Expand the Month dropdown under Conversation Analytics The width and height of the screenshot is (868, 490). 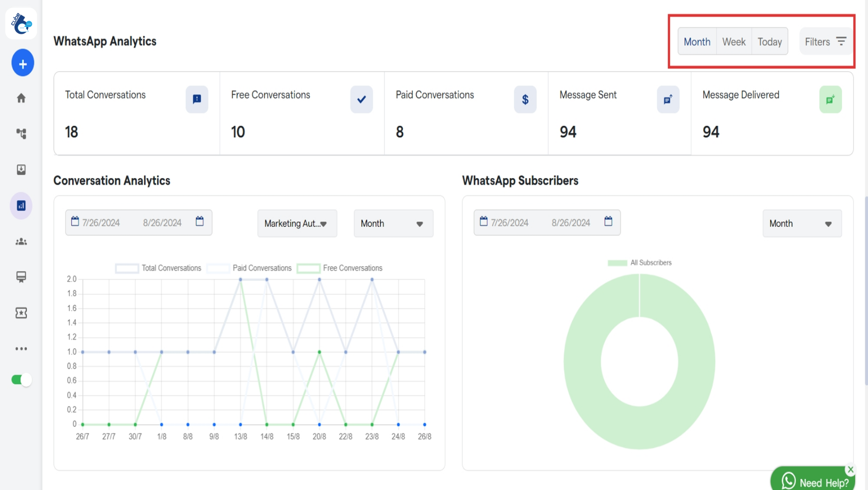393,223
